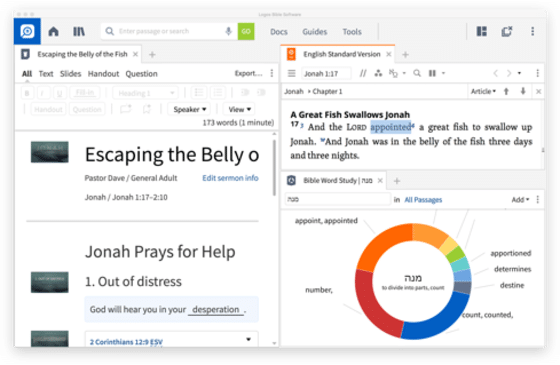This screenshot has width=560, height=365.
Task: Go to previous article up arrow
Action: click(506, 91)
